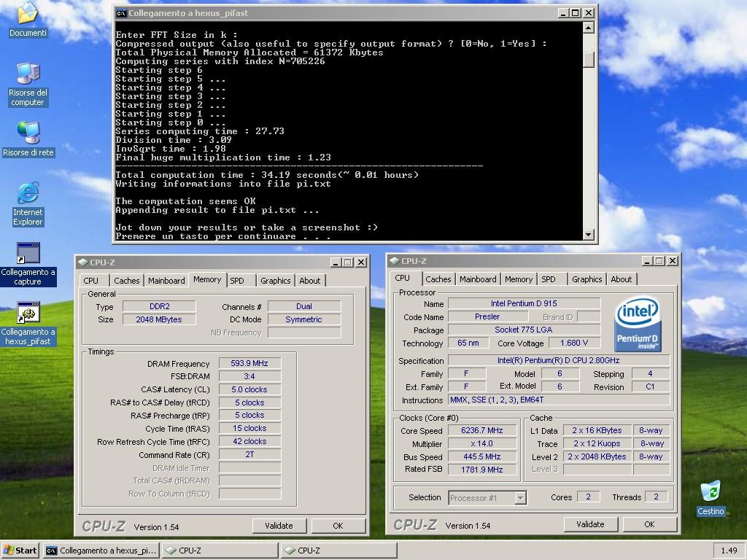Open Caches tab in left CPU-Z window
This screenshot has width=747, height=560.
click(127, 281)
